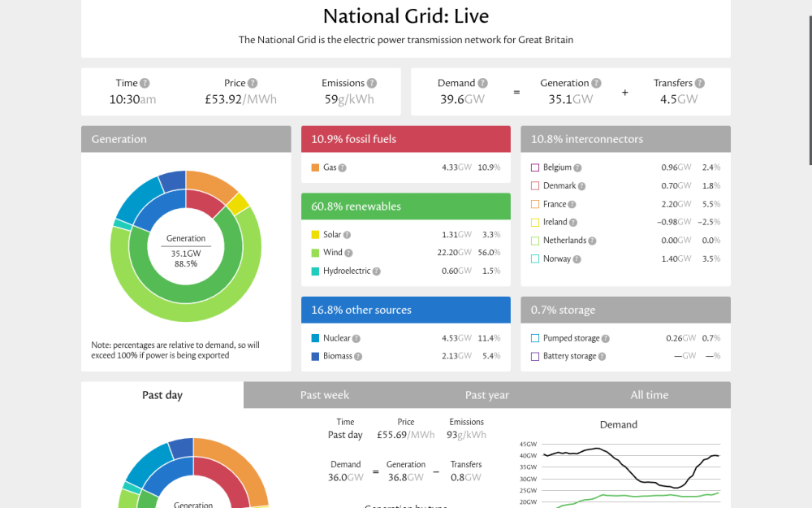Viewport: 812px width, 508px height.
Task: Open the Pumped storage help icon
Action: coord(606,338)
